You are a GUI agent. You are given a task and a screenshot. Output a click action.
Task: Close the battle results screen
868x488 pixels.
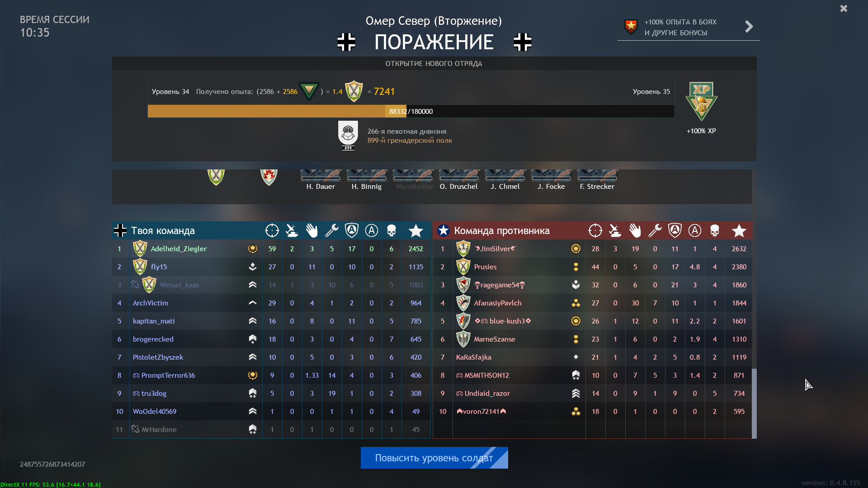point(844,9)
